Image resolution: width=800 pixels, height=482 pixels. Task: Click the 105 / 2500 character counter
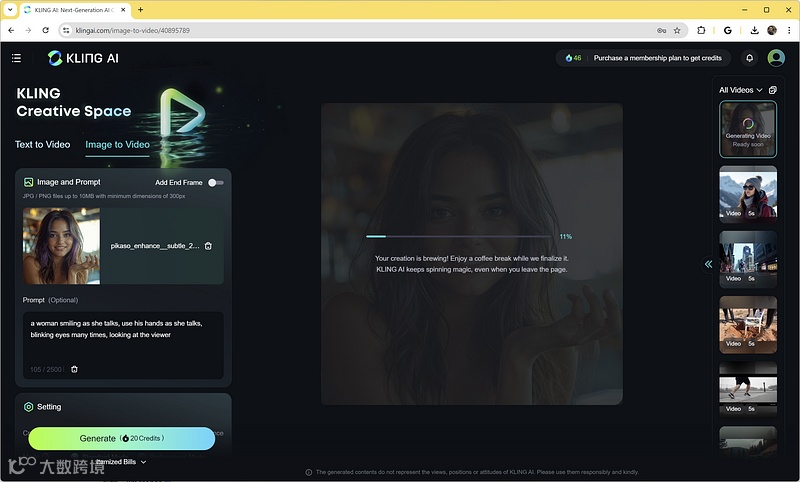click(46, 369)
